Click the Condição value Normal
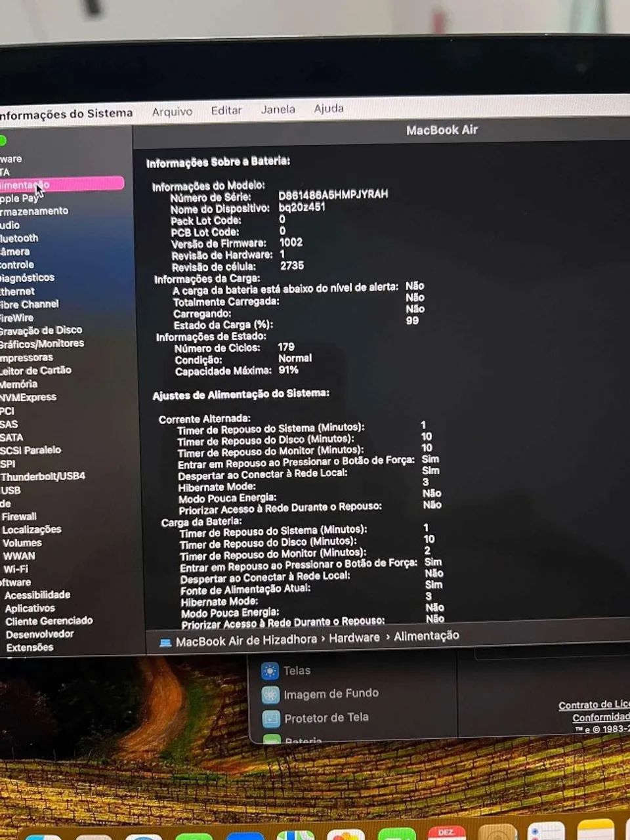630x840 pixels. click(295, 358)
